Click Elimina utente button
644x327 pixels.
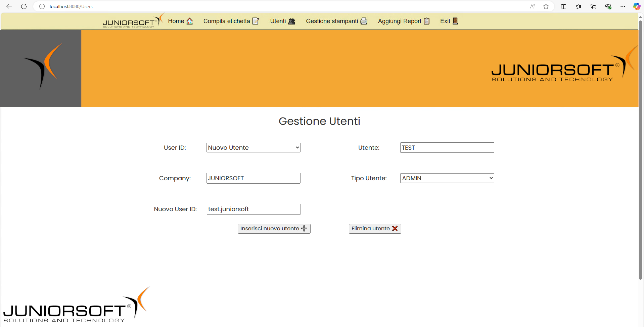click(375, 229)
